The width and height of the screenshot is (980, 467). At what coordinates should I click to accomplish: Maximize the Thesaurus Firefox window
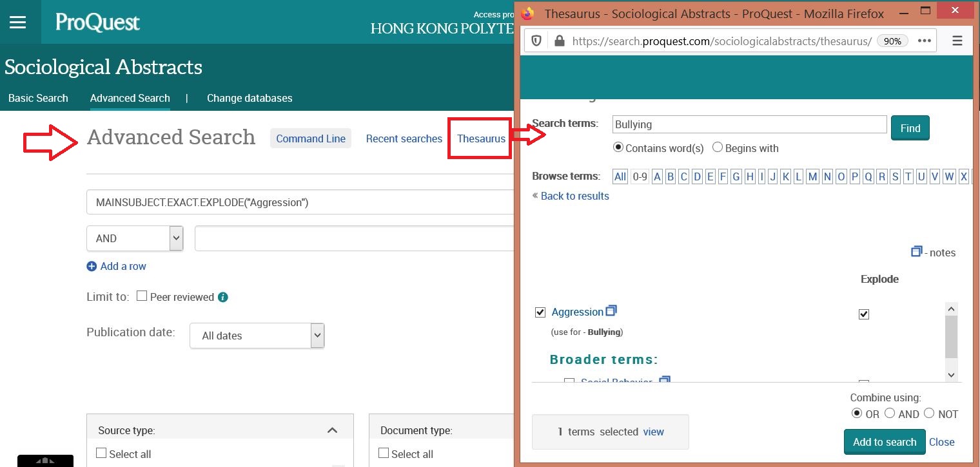point(925,10)
